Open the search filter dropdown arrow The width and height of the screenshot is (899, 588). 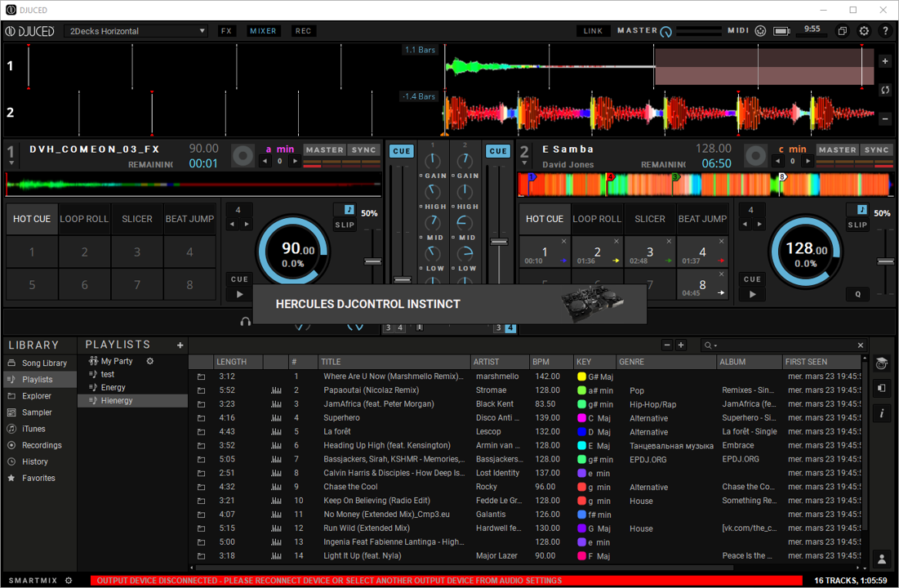click(x=716, y=345)
